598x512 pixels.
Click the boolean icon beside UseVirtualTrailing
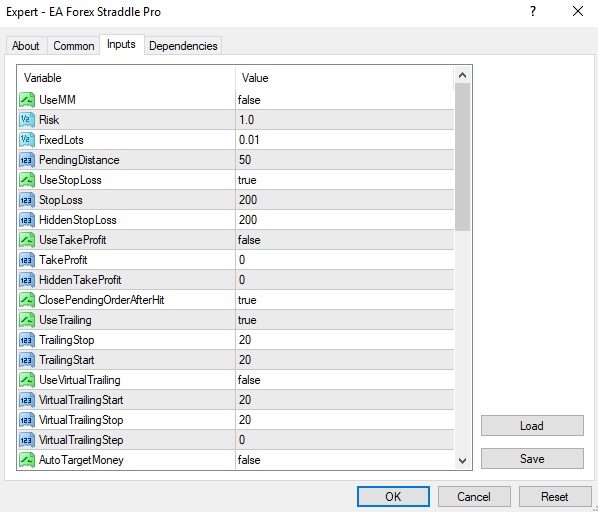(x=27, y=380)
